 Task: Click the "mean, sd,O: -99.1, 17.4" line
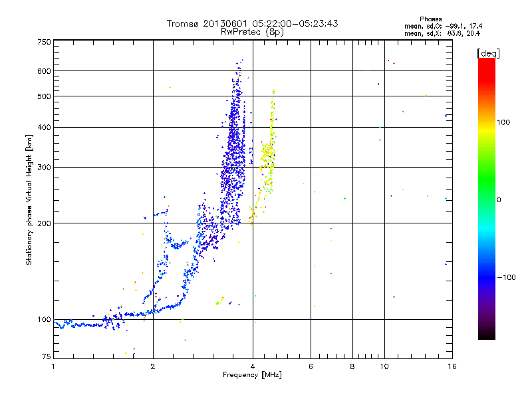click(x=443, y=26)
